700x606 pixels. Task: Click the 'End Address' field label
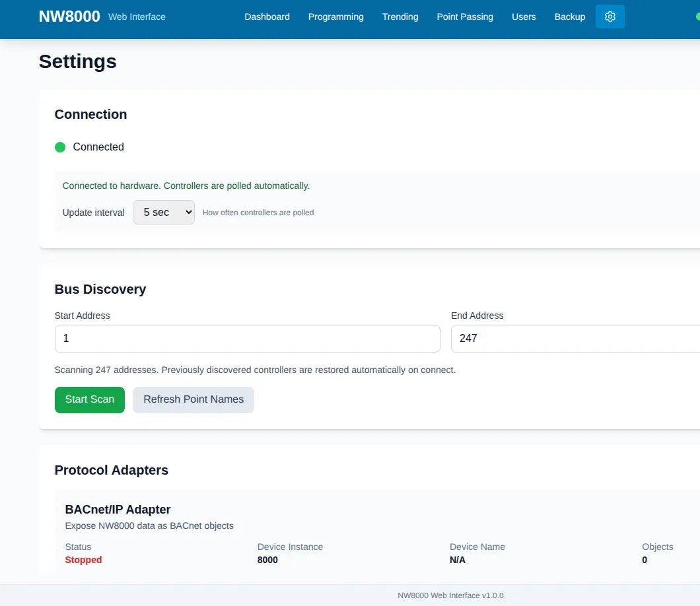click(477, 316)
